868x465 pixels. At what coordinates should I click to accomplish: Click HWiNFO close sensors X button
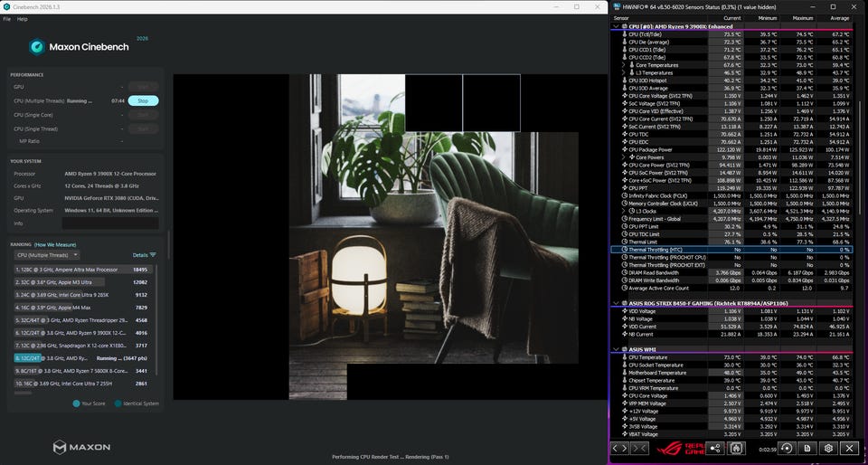[850, 449]
